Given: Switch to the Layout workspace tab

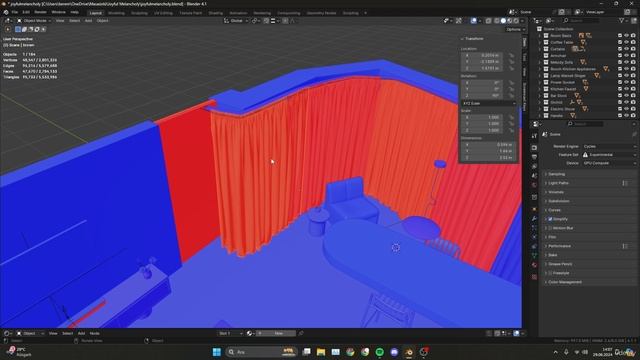Looking at the screenshot, I should [x=96, y=13].
